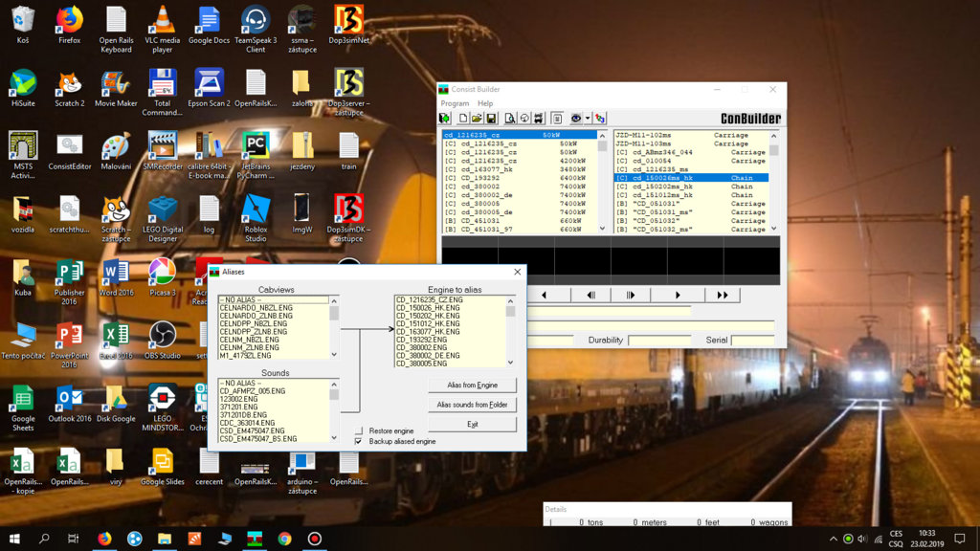Open the Program menu
Screen dimensions: 980x551
point(455,103)
